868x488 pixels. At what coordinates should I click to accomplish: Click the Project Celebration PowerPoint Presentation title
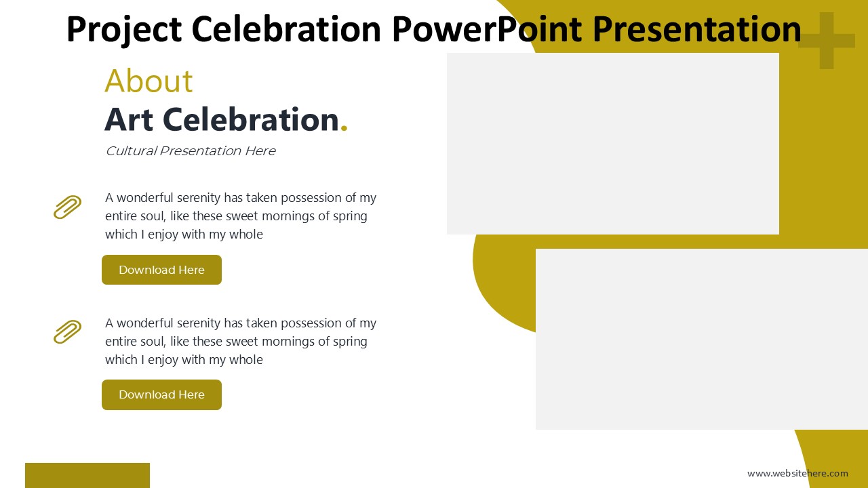433,29
